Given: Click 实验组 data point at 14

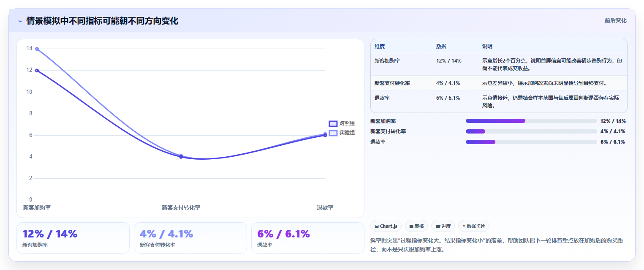Looking at the screenshot, I should 37,49.
